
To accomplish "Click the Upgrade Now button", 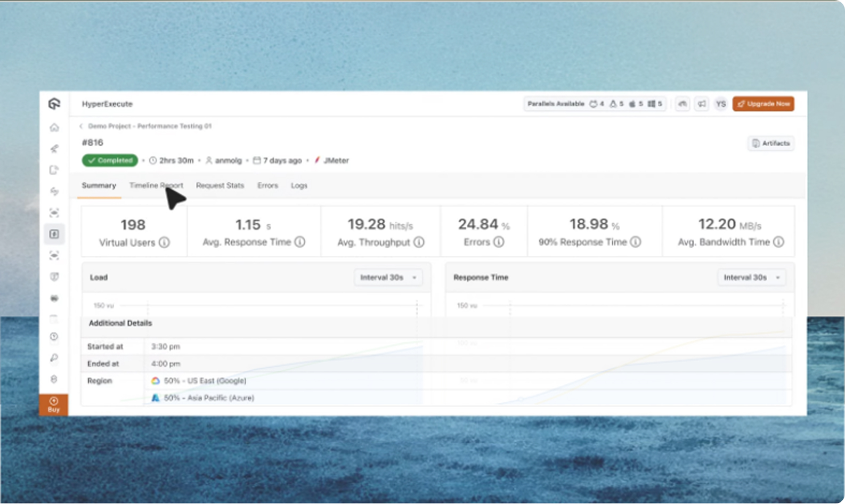I will click(x=763, y=104).
